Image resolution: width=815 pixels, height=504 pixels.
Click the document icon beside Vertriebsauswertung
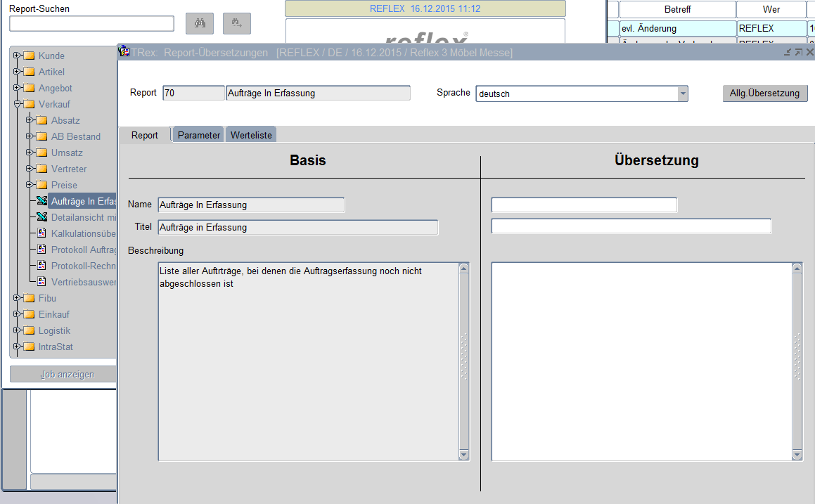pos(42,282)
